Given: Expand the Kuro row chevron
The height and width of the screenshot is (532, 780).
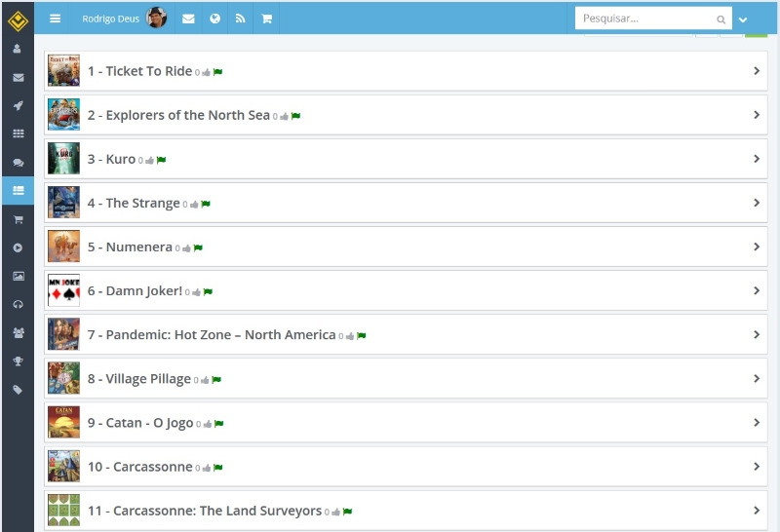Looking at the screenshot, I should pyautogui.click(x=757, y=159).
